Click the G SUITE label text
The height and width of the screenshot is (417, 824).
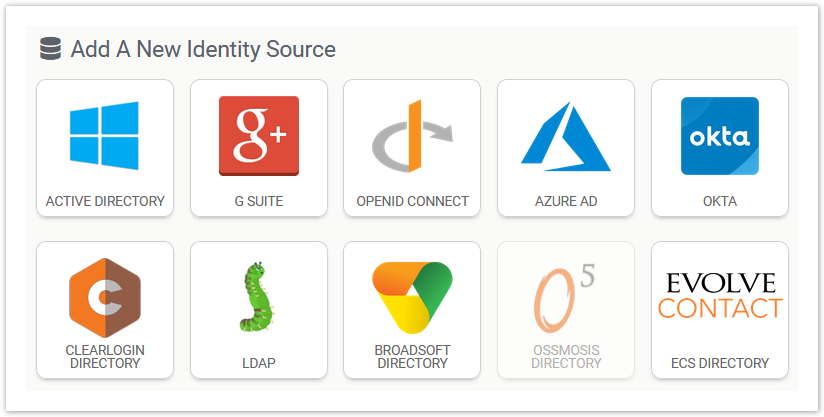tap(258, 201)
